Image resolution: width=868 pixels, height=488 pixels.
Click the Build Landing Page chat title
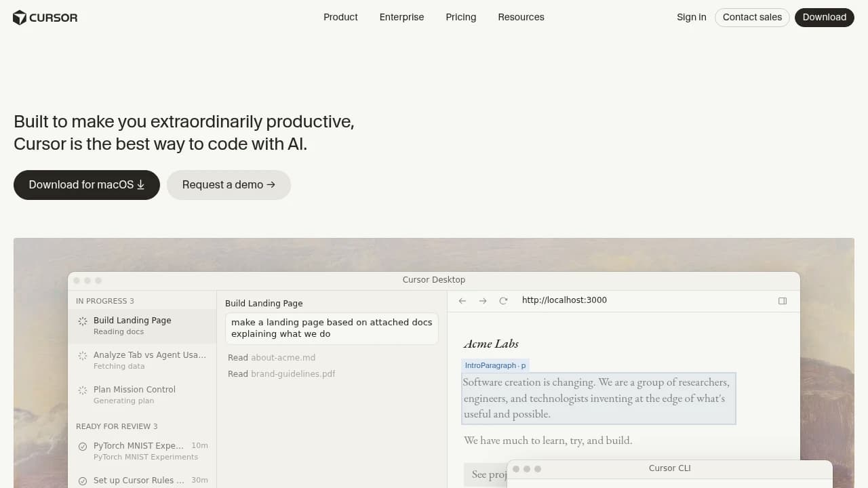pyautogui.click(x=264, y=304)
